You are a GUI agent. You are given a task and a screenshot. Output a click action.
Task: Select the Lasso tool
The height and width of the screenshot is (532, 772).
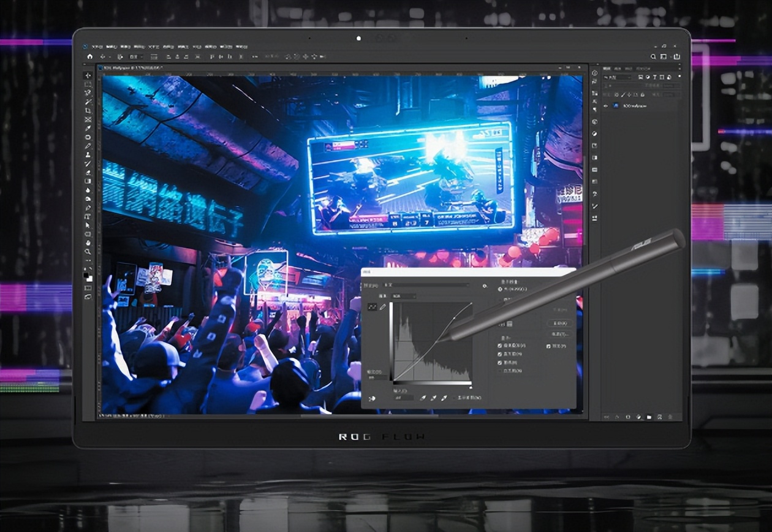point(88,93)
